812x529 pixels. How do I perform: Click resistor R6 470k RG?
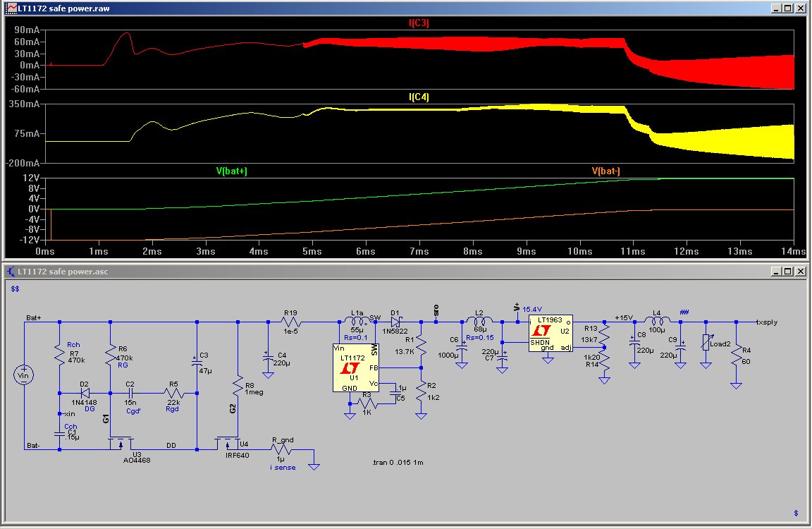110,355
